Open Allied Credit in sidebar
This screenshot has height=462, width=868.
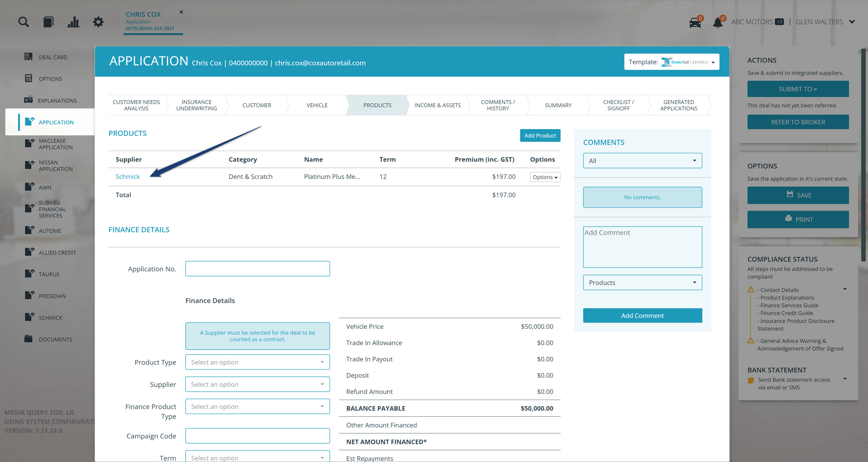coord(50,252)
